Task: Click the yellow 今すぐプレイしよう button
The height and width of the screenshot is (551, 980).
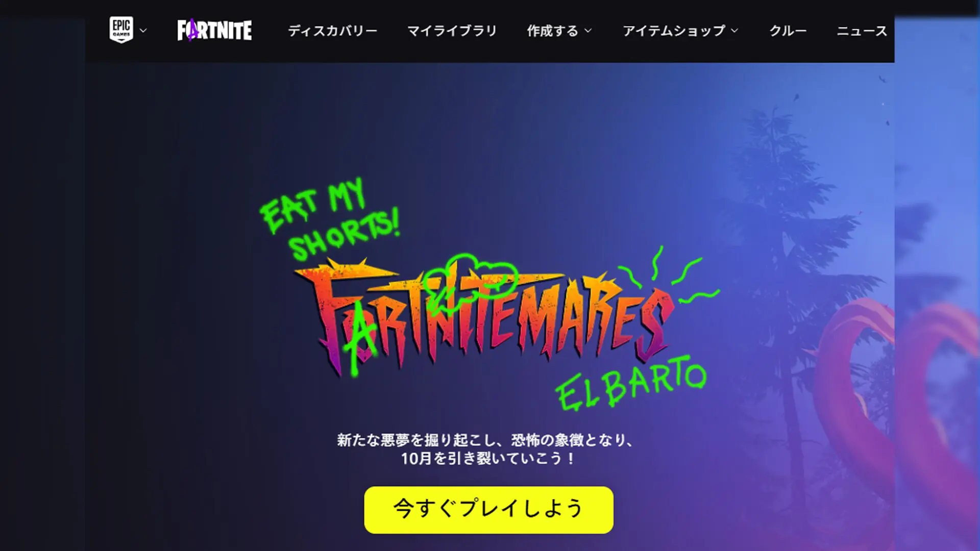Action: (x=488, y=510)
